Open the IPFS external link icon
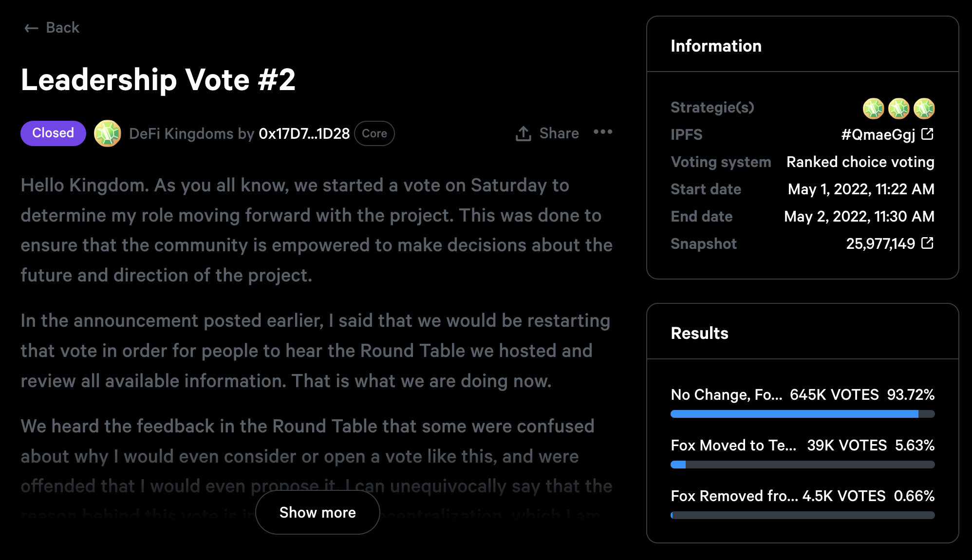972x560 pixels. (x=928, y=134)
